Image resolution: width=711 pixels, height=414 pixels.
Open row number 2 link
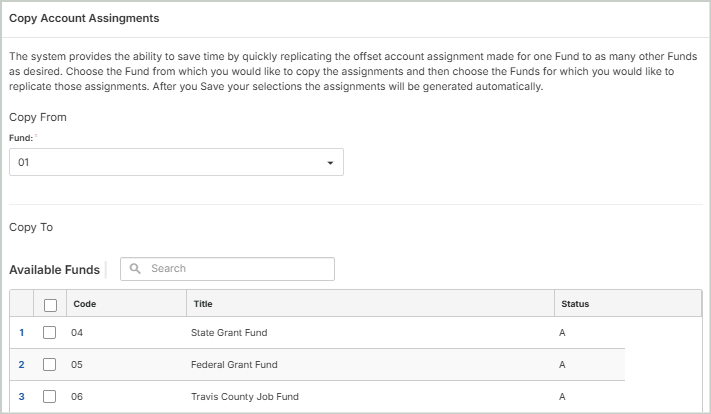coord(22,364)
